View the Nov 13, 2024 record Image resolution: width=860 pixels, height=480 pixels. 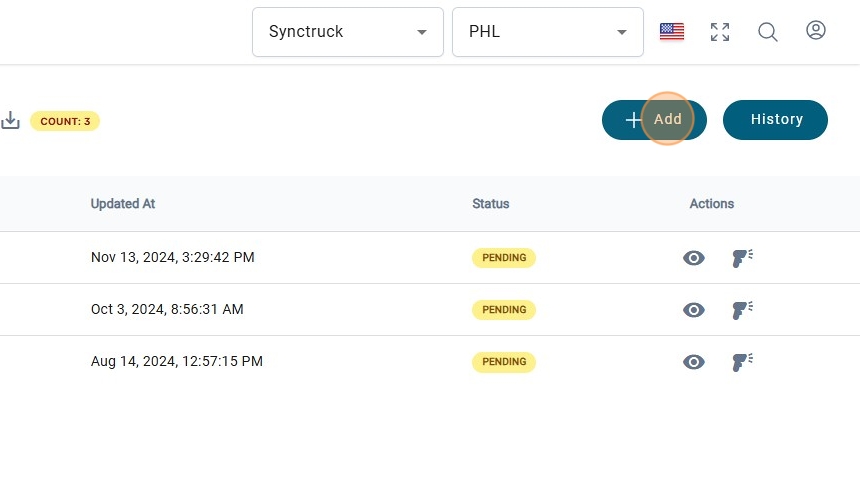pos(694,258)
